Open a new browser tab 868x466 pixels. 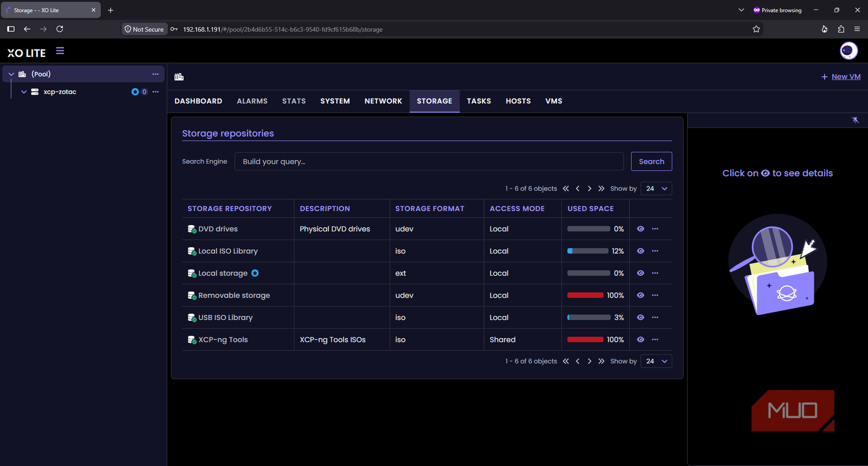pos(110,10)
